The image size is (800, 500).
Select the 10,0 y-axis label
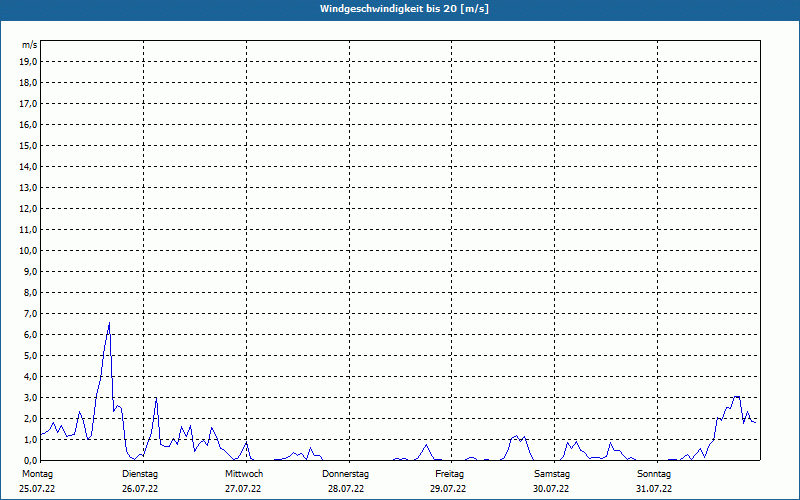point(28,251)
